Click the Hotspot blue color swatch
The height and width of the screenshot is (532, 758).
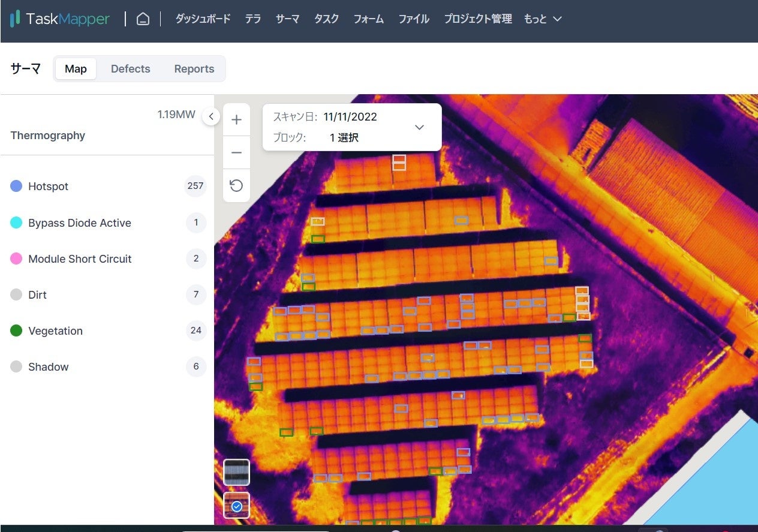(x=17, y=187)
